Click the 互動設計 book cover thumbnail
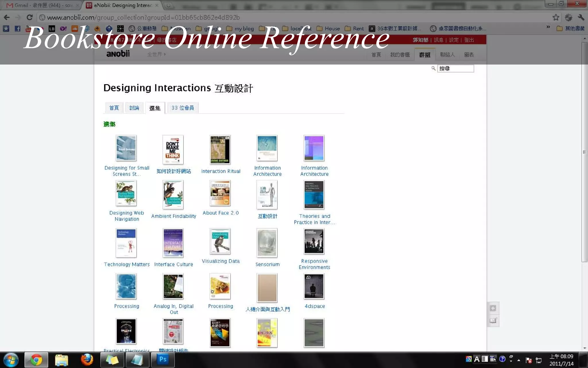588x368 pixels. pos(267,195)
